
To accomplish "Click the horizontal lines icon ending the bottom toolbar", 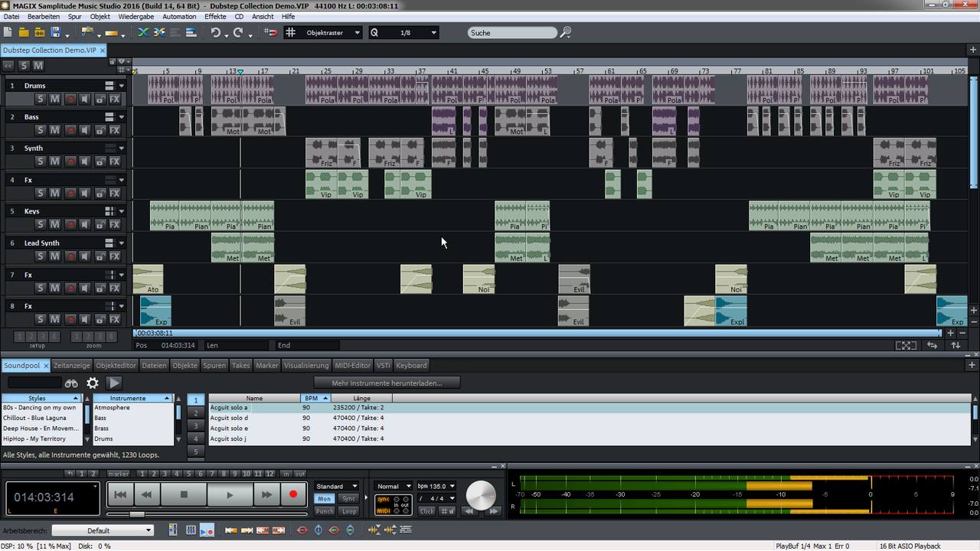I will (x=406, y=530).
